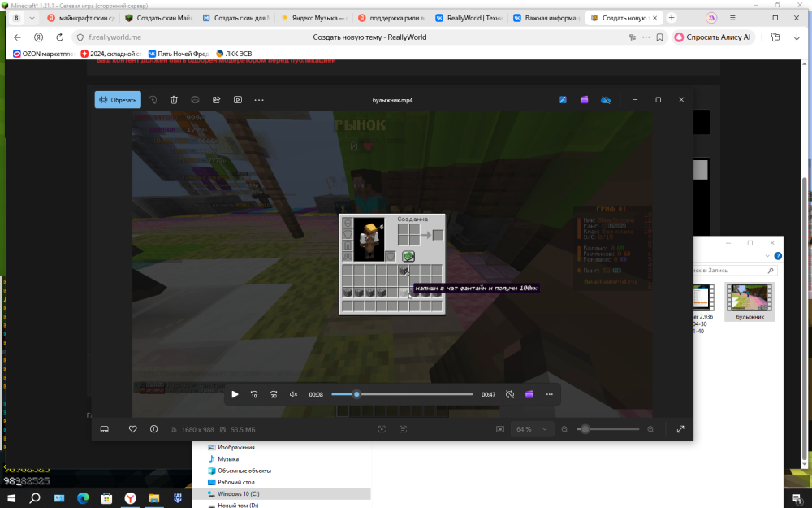
Task: Click the print icon in Photos toolbar
Action: tap(195, 100)
